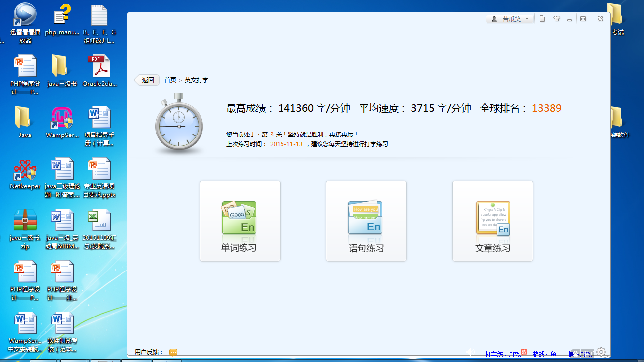Viewport: 644px width, 362px height.
Task: Click the document icon in title bar
Action: pos(542,19)
